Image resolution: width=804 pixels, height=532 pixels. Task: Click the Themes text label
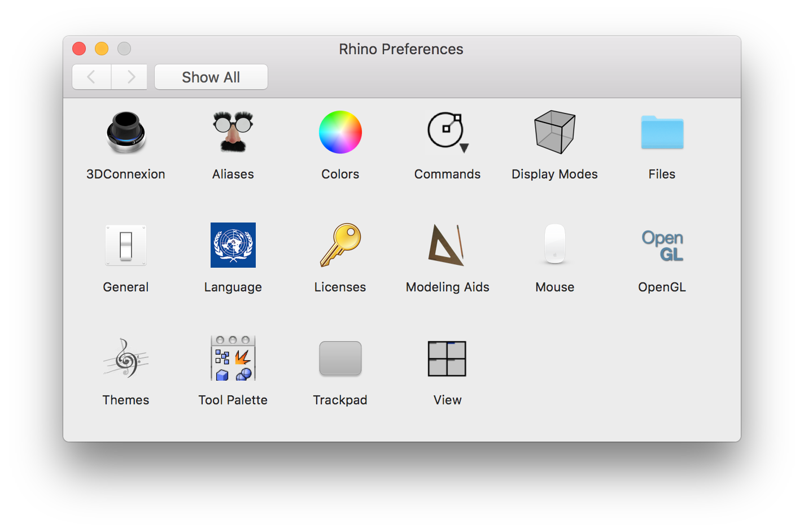[126, 400]
